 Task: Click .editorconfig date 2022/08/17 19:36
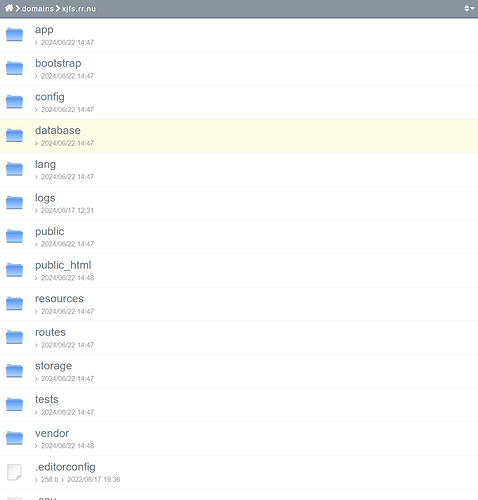[94, 480]
